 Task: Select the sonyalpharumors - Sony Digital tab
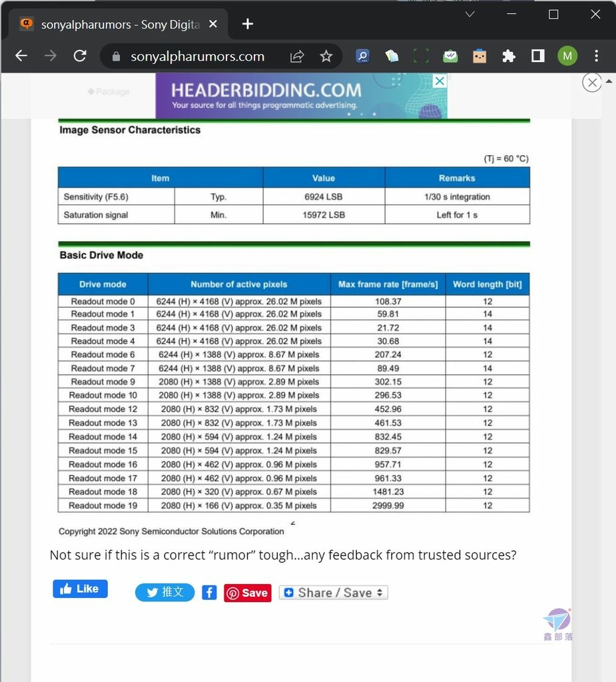click(120, 25)
